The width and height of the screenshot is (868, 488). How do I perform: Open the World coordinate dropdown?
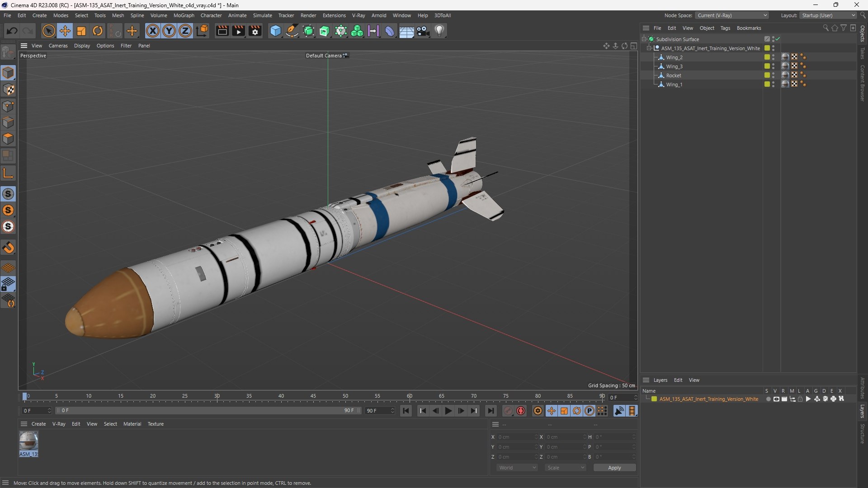coord(517,468)
